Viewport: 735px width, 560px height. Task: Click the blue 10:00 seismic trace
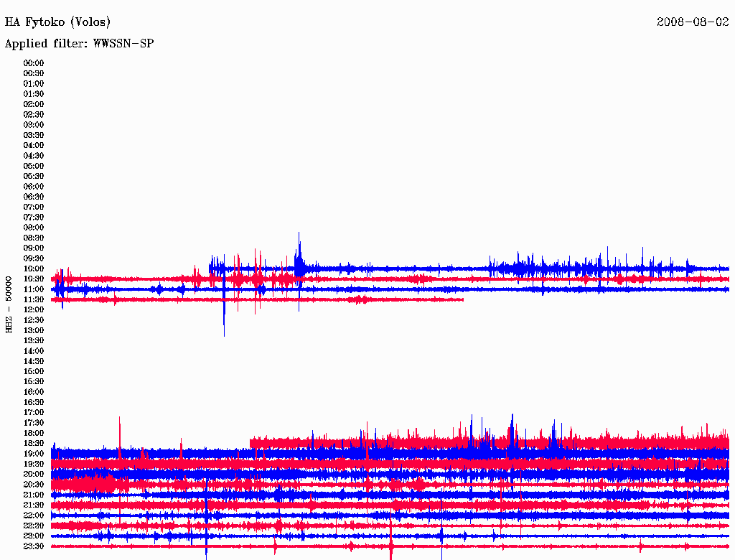coord(469,269)
